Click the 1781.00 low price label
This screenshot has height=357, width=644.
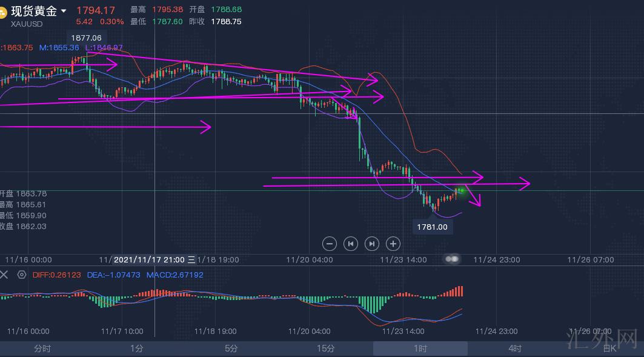click(432, 227)
